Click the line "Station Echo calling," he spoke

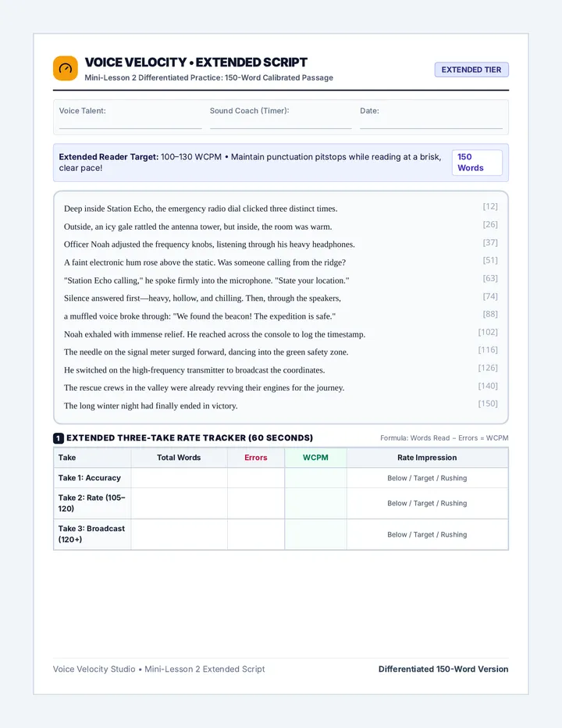point(207,281)
